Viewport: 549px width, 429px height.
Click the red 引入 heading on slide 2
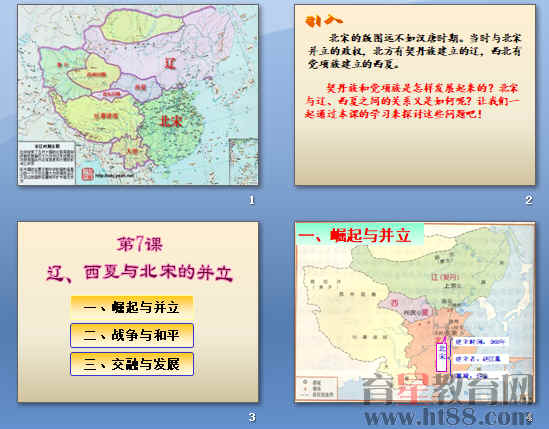click(323, 21)
